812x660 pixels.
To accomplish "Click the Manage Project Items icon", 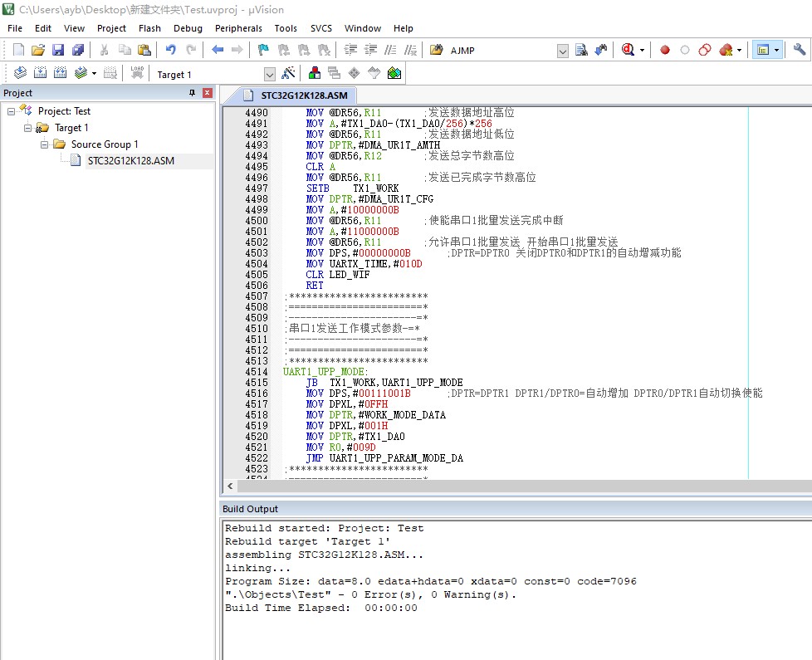I will click(x=315, y=74).
